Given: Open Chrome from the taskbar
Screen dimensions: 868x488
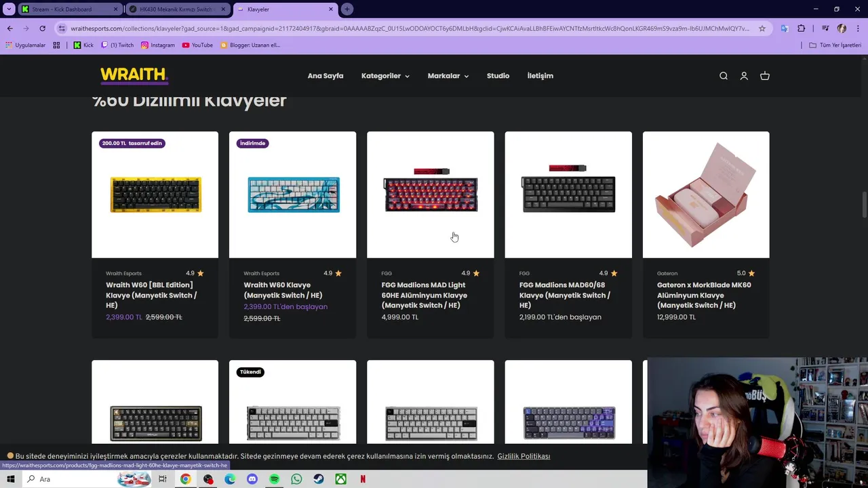Looking at the screenshot, I should [185, 479].
